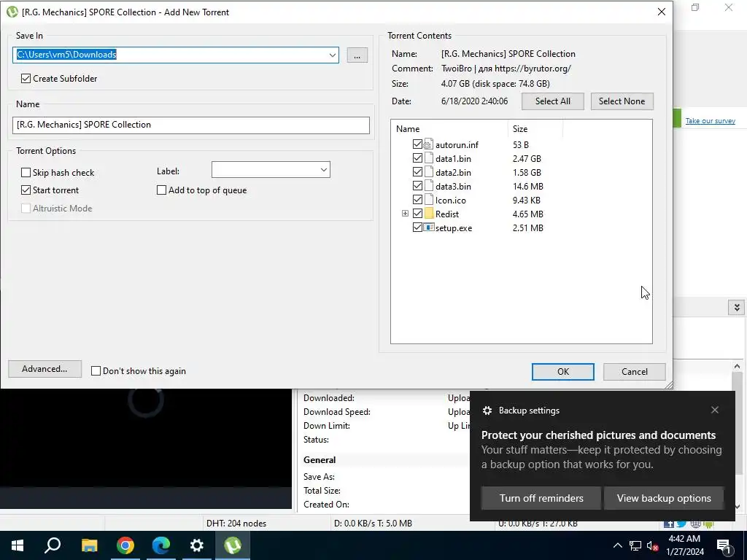The image size is (747, 560).
Task: Launch Google Chrome from taskbar
Action: click(125, 545)
